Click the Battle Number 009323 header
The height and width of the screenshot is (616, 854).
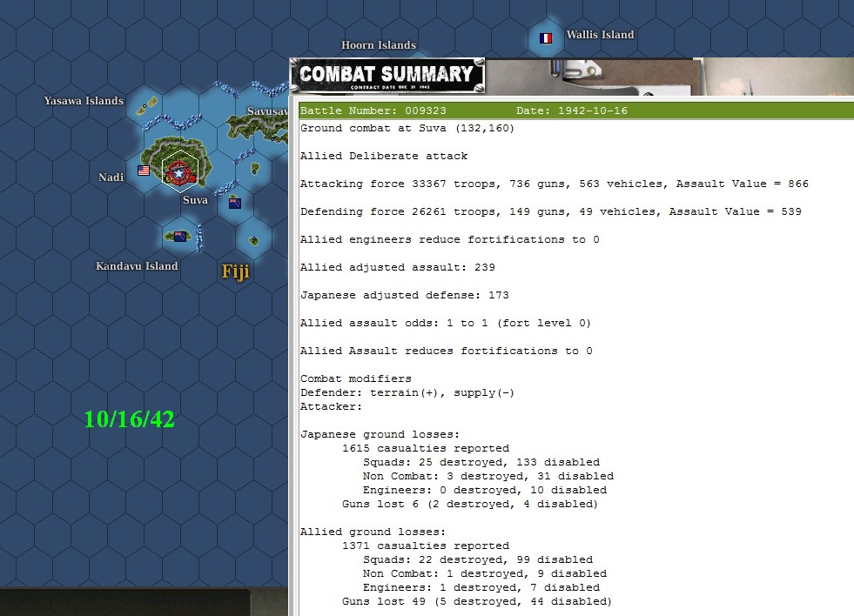tap(373, 111)
